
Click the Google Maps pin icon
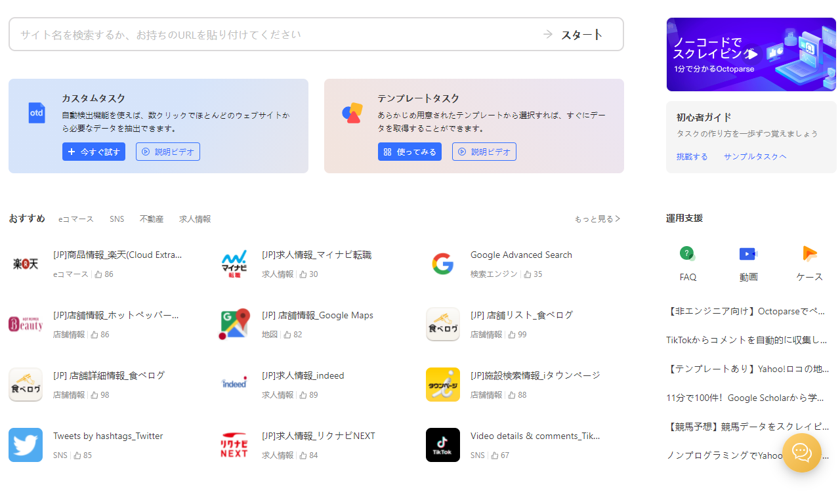coord(234,324)
